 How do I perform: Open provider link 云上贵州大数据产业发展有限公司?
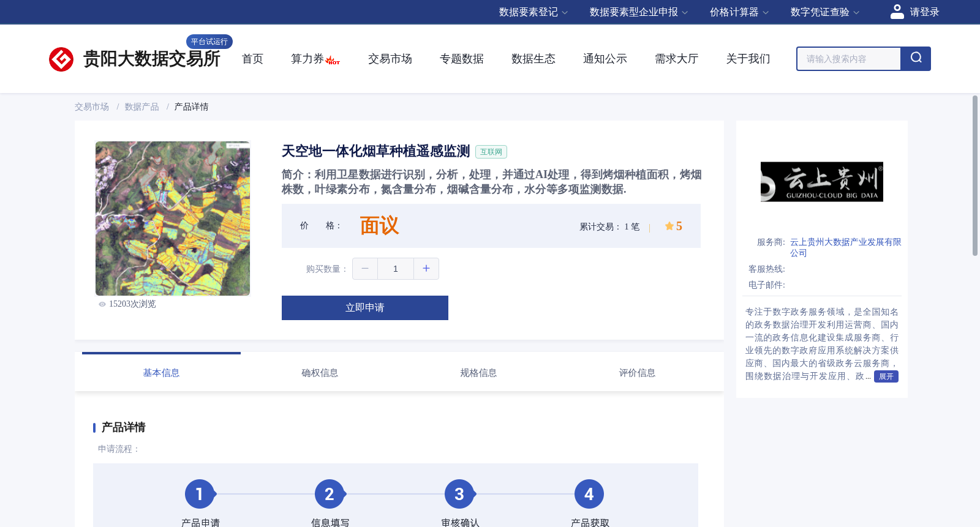(x=845, y=247)
